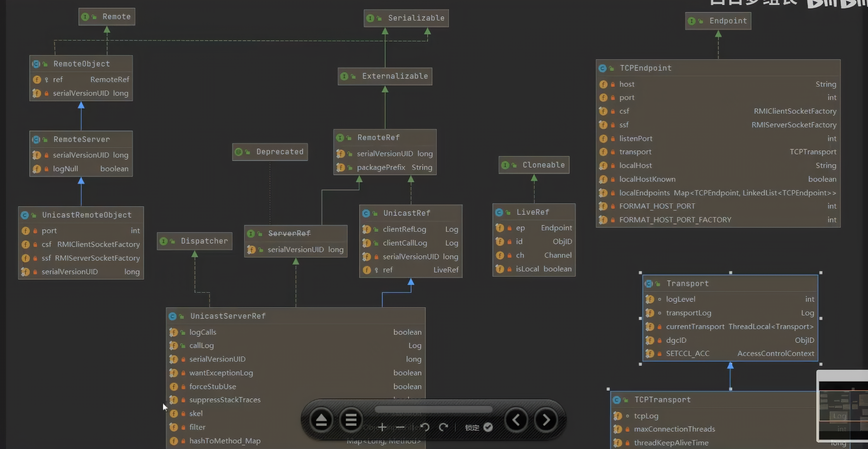Rotate counterclockwise using the left rotate icon
868x449 pixels.
tap(425, 427)
